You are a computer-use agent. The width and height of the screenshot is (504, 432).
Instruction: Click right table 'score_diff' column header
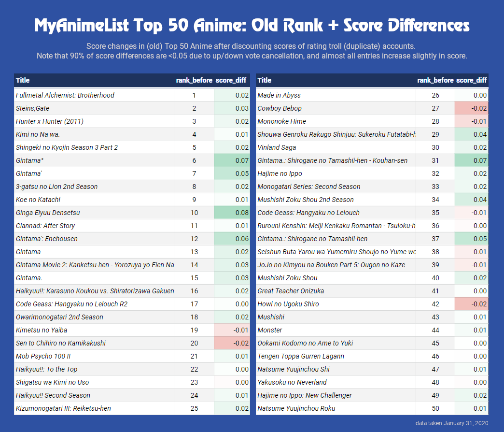[472, 80]
